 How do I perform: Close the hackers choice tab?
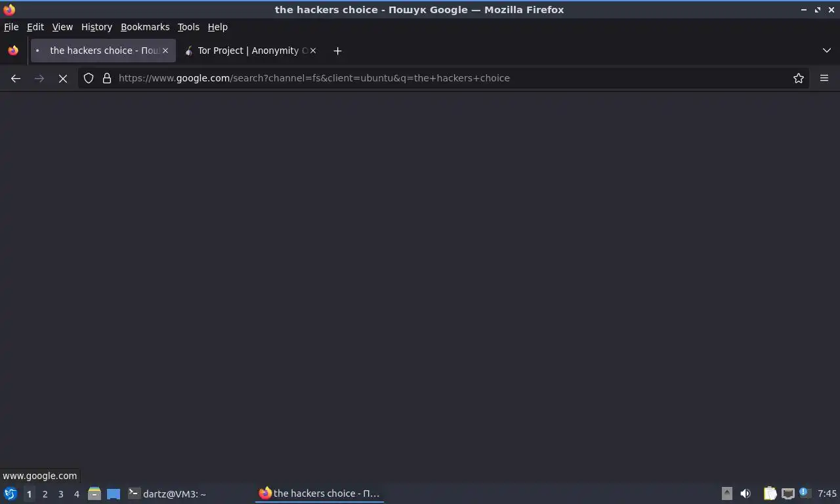pos(165,51)
